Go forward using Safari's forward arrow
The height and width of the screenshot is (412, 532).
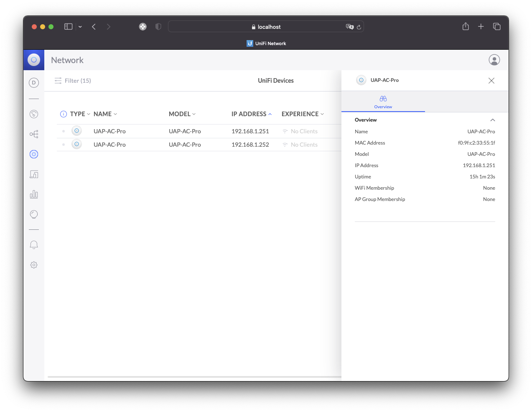[109, 27]
